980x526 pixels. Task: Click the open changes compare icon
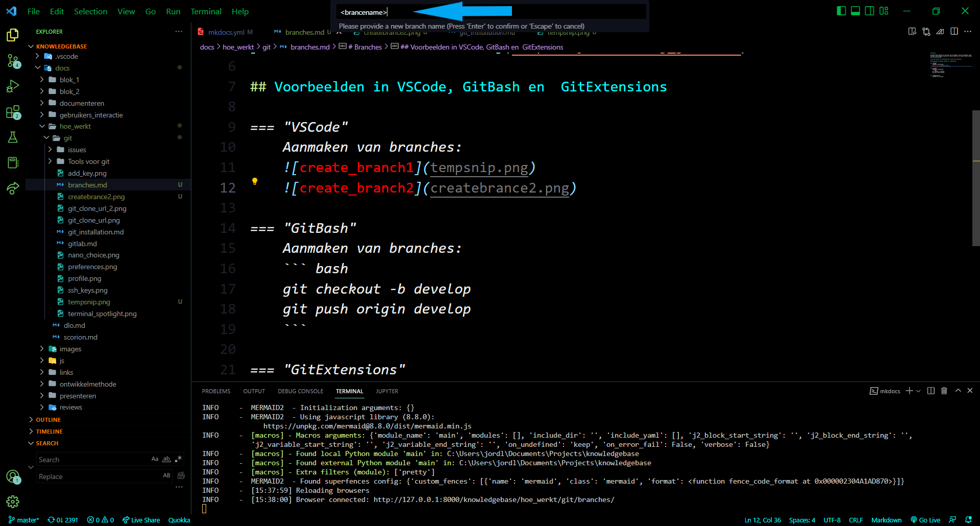(x=926, y=32)
